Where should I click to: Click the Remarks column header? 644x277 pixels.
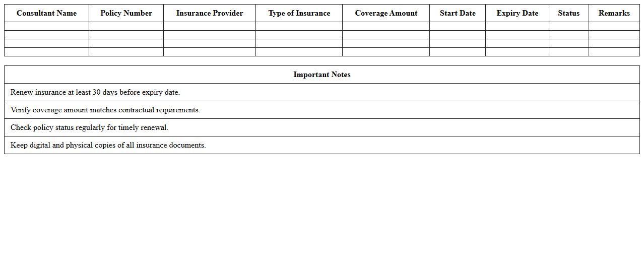[x=614, y=13]
